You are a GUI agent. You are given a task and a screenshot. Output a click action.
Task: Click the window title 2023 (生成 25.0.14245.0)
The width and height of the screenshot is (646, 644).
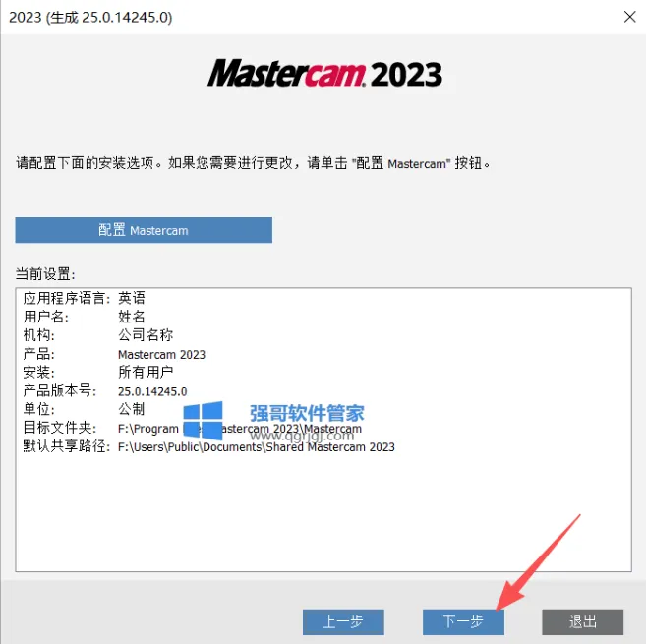click(90, 18)
